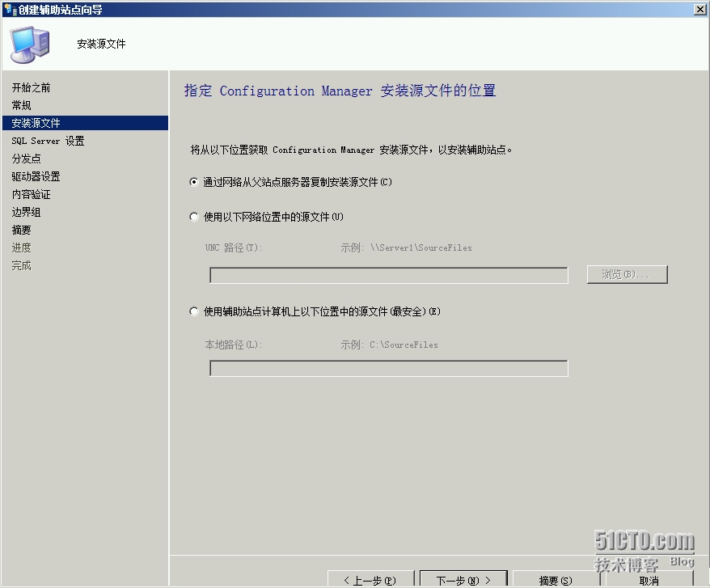Click the 下一步 next button
This screenshot has width=710, height=588.
point(463,579)
